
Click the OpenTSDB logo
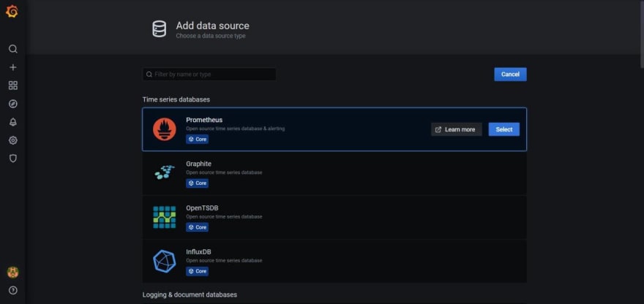coord(164,217)
